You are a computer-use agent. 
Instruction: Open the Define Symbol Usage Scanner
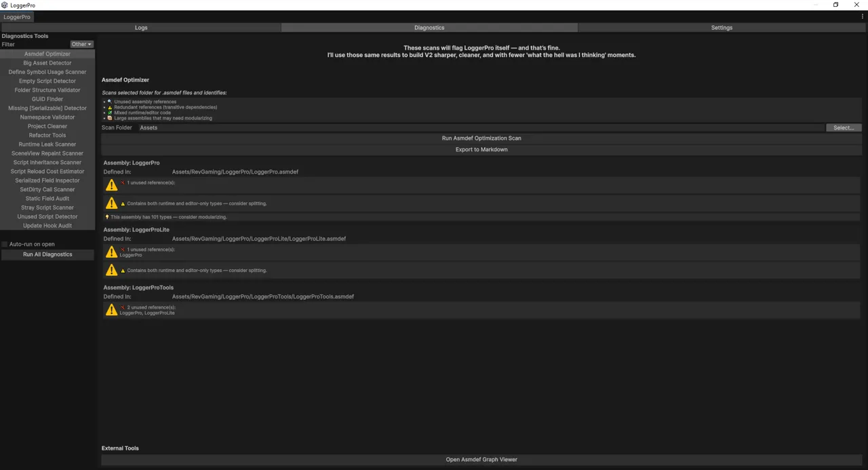coord(47,72)
